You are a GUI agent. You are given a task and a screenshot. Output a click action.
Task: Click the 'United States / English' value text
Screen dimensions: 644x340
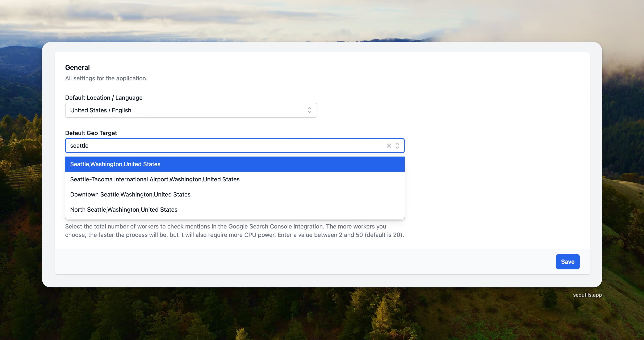tap(100, 110)
